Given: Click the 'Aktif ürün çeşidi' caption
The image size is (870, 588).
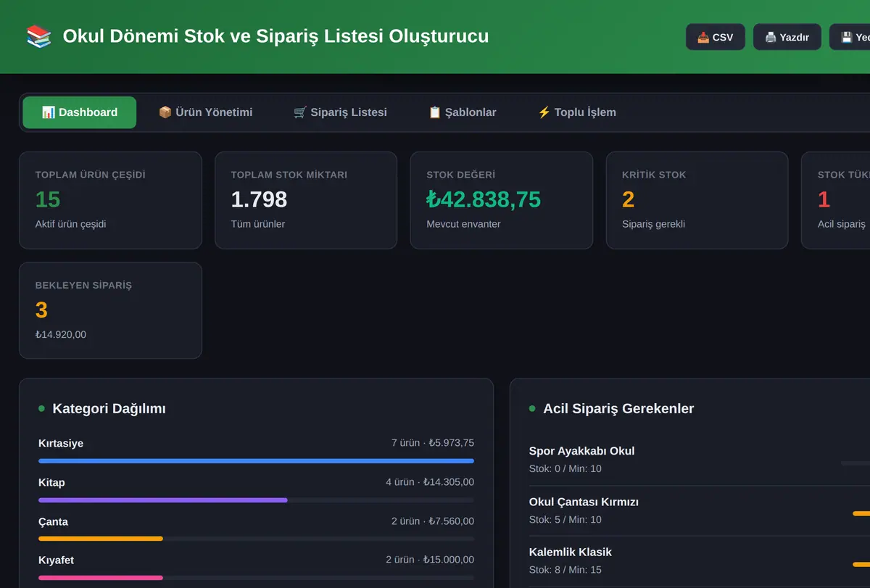Looking at the screenshot, I should 71,224.
